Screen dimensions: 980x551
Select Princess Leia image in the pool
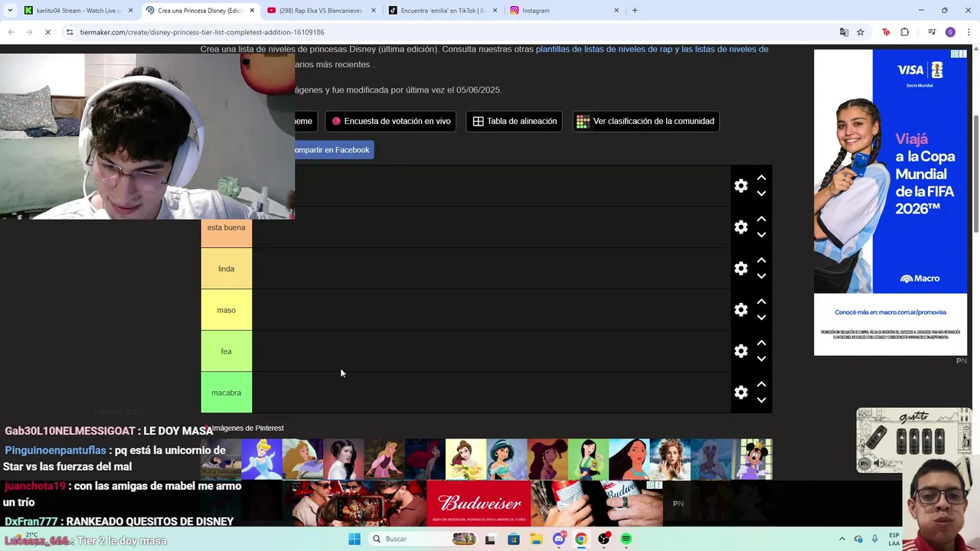343,458
